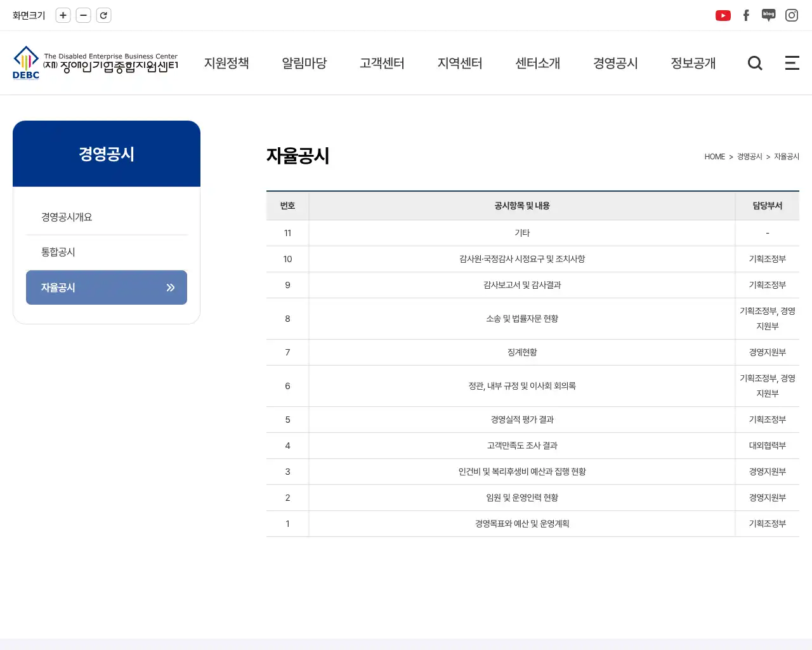Open the 지원정책 menu
Image resolution: width=812 pixels, height=650 pixels.
[x=226, y=63]
